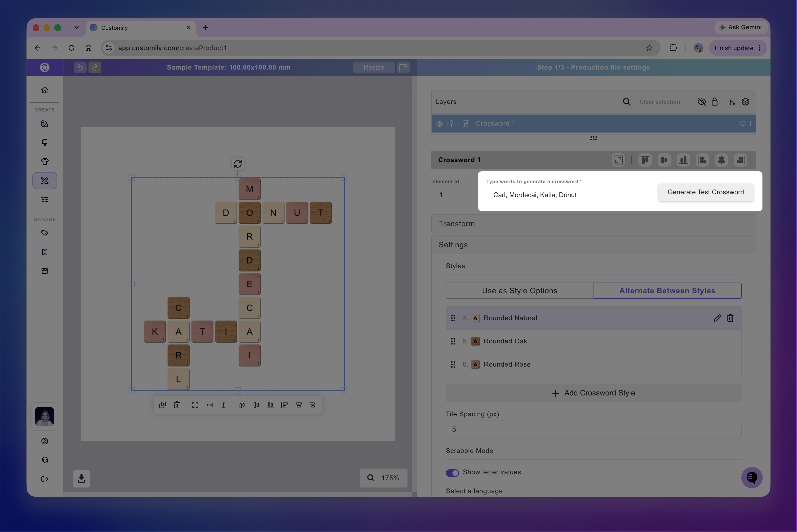
Task: Click the fit-to-canvas icon in Crossword 1 header
Action: click(618, 160)
